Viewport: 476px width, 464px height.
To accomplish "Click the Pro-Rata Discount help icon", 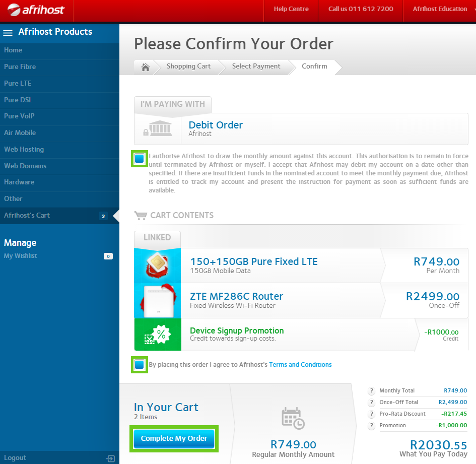I will (x=372, y=414).
